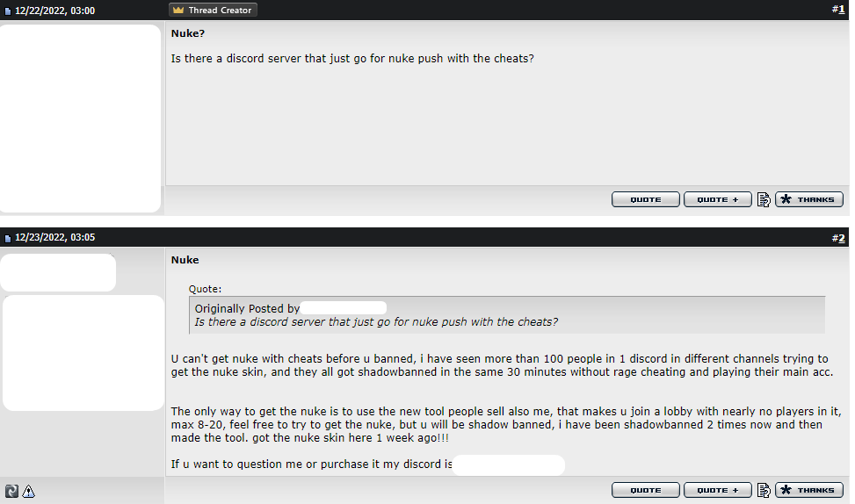This screenshot has height=504, width=855.
Task: Click the redacted avatar of the first poster
Action: pyautogui.click(x=80, y=119)
